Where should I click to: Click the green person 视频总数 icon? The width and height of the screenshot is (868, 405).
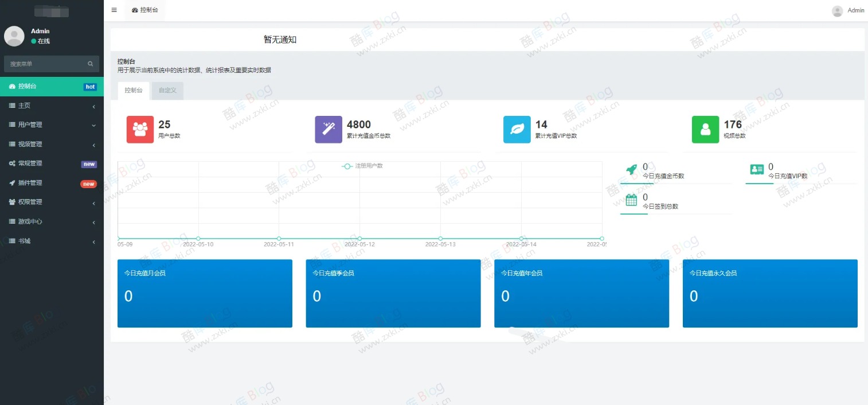coord(705,129)
